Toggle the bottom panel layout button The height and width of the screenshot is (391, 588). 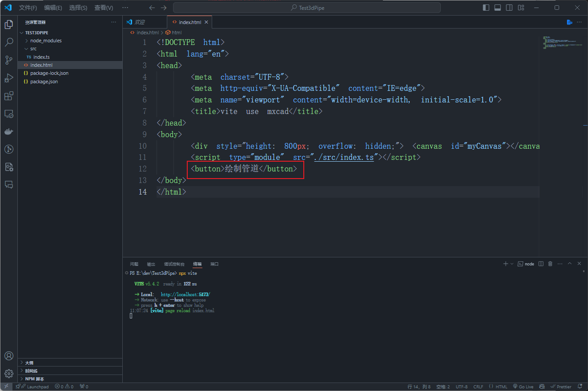[498, 8]
